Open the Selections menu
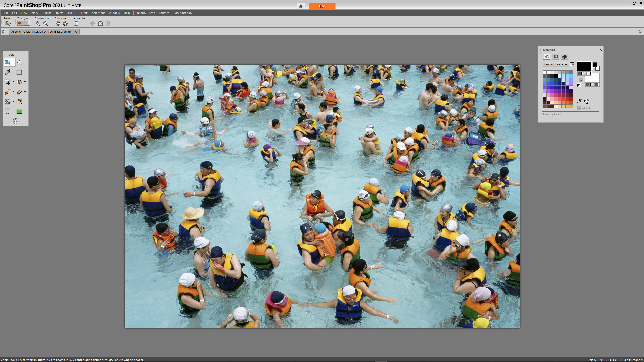The width and height of the screenshot is (644, 362). click(98, 12)
